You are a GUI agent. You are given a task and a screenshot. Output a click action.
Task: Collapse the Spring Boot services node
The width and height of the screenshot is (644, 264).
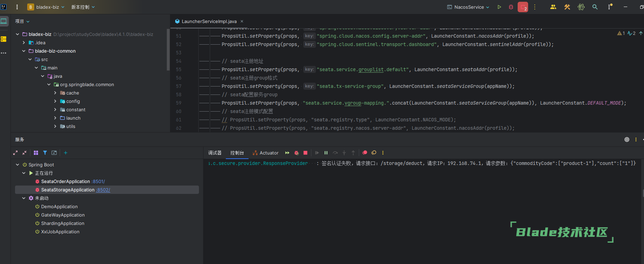[x=17, y=165]
